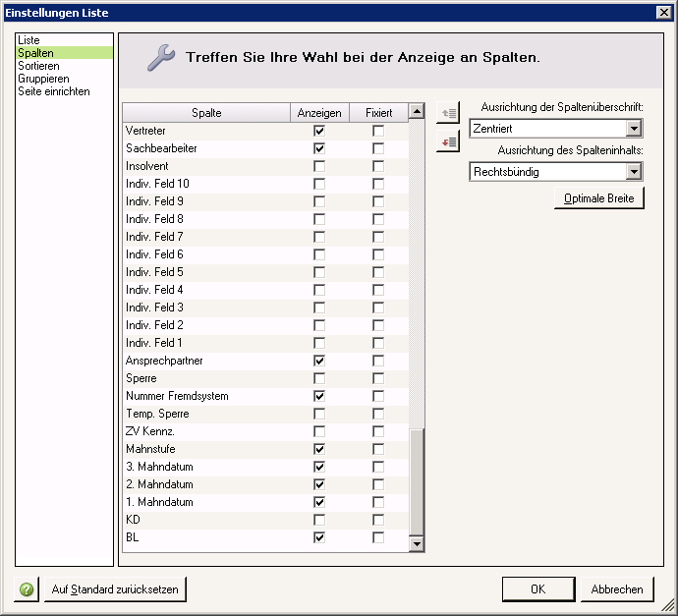Screen dimensions: 678x616
Task: Select the ZV Kennz. row
Action: point(265,431)
